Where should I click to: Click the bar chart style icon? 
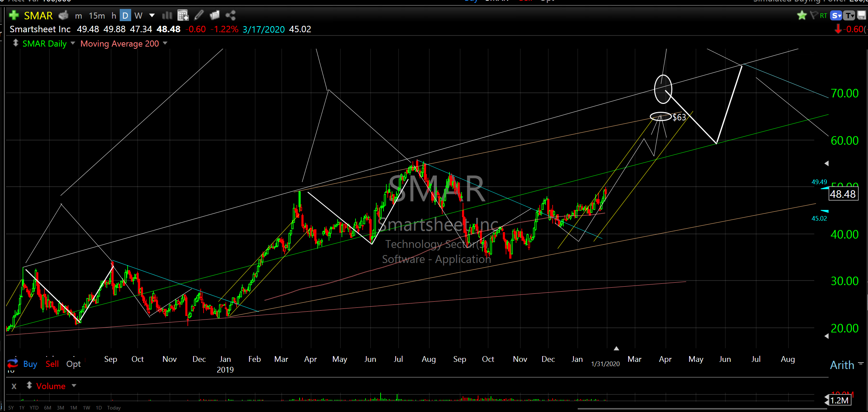(x=167, y=15)
